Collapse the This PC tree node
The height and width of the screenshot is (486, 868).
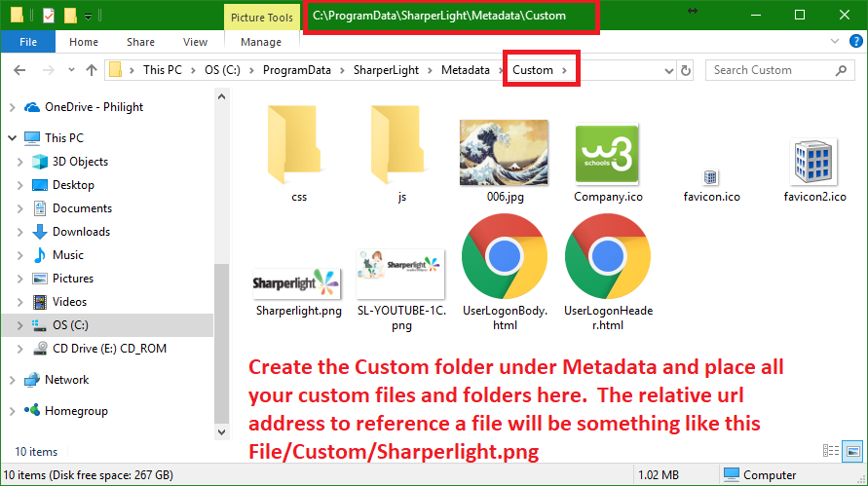click(13, 138)
